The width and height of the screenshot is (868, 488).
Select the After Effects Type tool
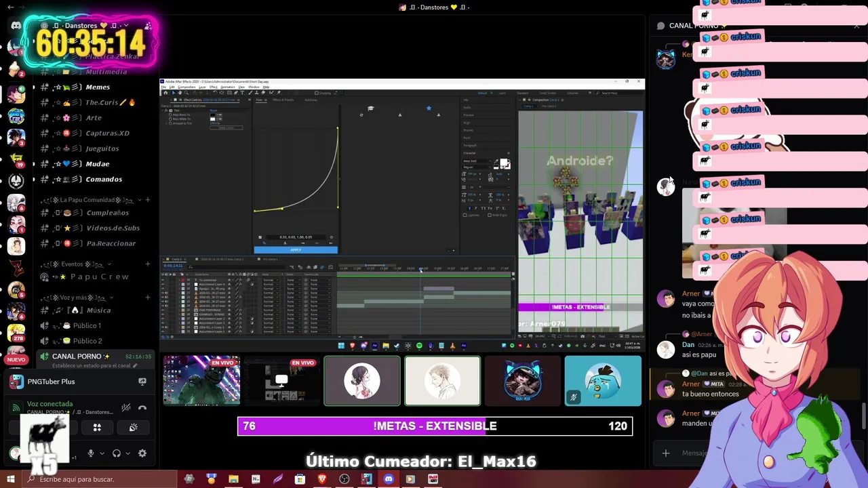242,93
